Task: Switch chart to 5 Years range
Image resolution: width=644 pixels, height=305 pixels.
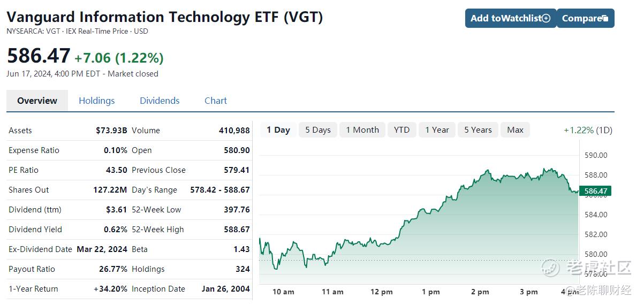Action: [478, 130]
